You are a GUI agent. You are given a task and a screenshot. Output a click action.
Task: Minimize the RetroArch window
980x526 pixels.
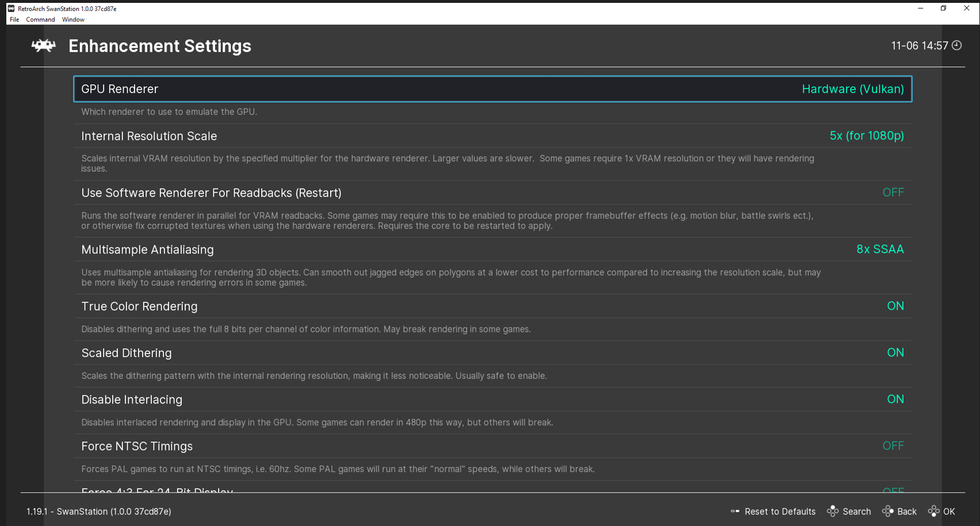(x=921, y=8)
